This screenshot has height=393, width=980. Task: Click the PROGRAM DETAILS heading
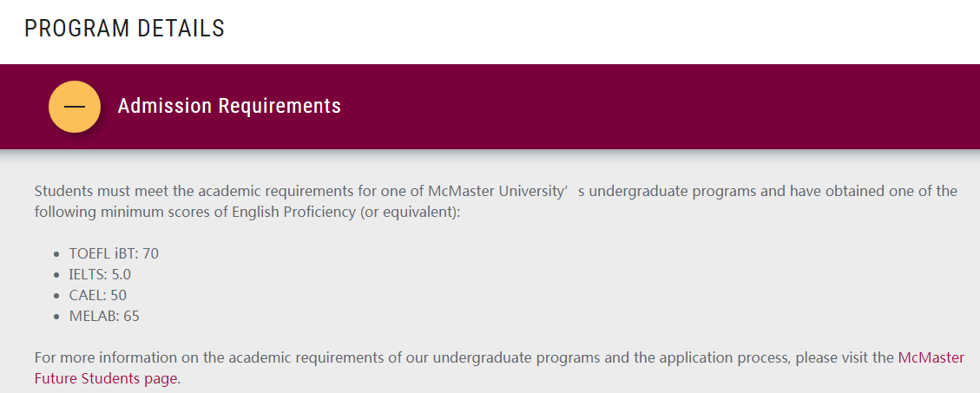[124, 29]
